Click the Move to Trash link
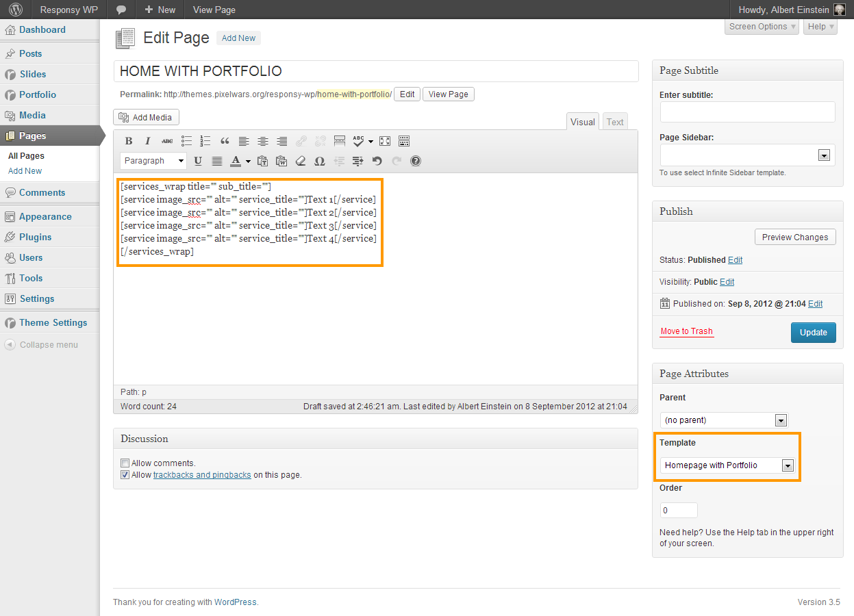 pos(686,331)
